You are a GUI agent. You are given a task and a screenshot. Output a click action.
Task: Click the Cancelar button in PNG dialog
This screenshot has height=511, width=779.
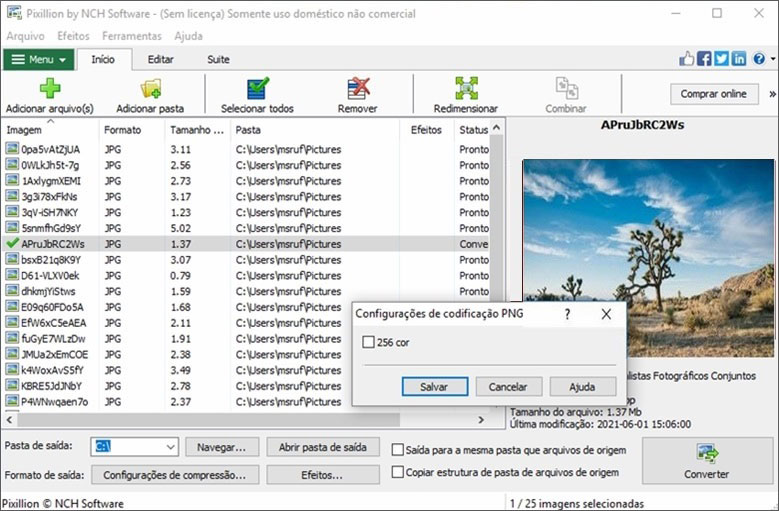[508, 386]
